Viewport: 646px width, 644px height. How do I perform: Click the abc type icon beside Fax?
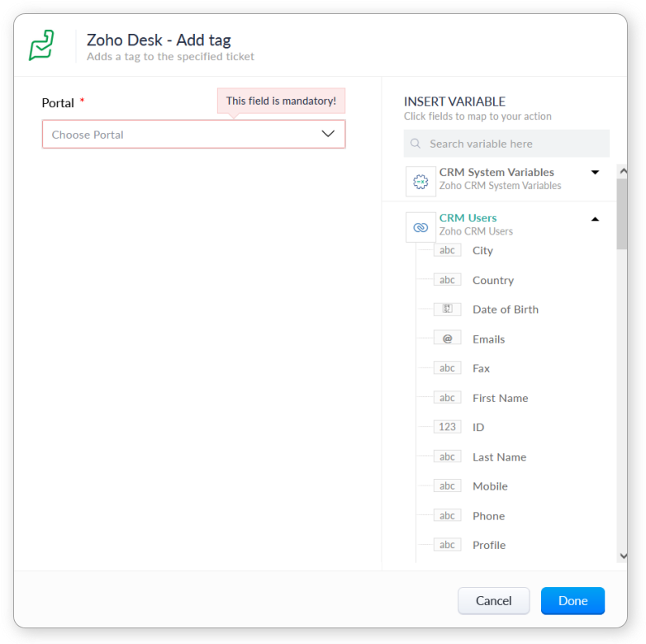(x=448, y=367)
